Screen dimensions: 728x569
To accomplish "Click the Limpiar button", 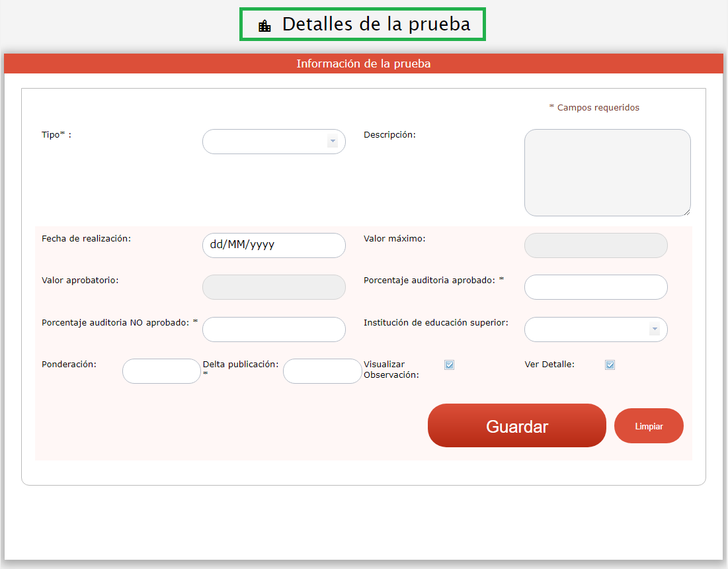I will [649, 426].
